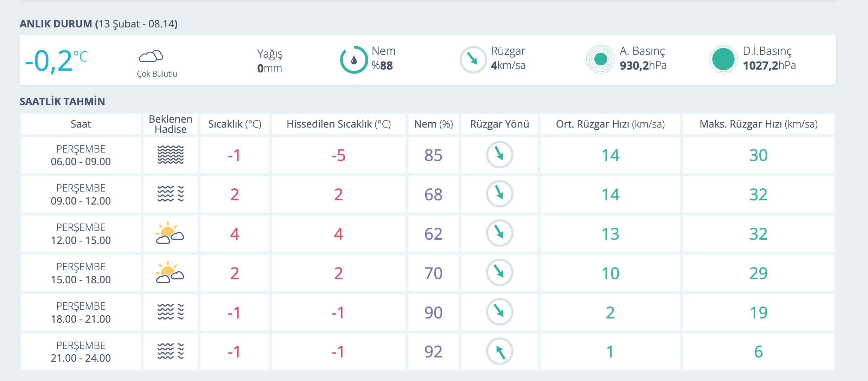
Task: Click the wind arrow for 21.00 - 24.00 row
Action: (x=499, y=351)
